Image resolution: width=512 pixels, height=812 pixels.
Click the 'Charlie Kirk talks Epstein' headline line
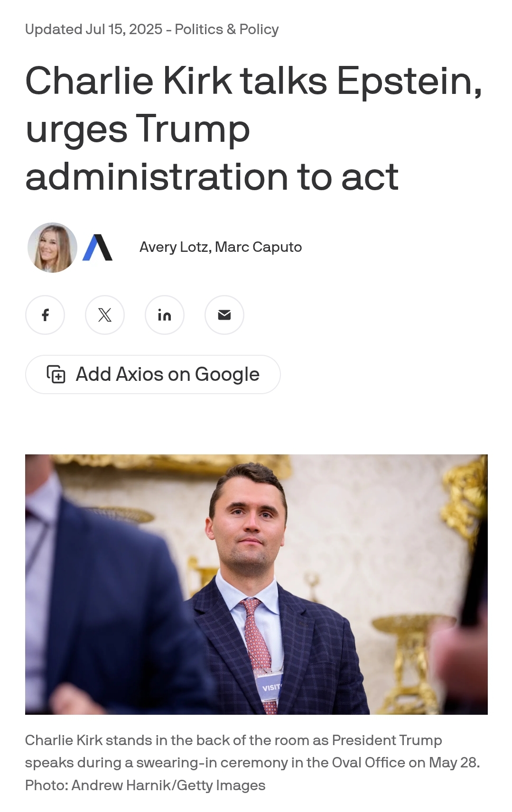click(254, 81)
